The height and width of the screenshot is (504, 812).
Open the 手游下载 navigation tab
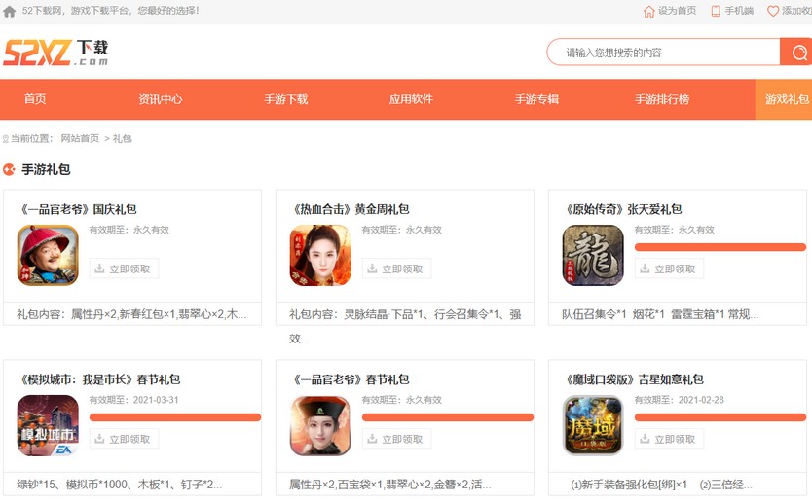point(286,99)
